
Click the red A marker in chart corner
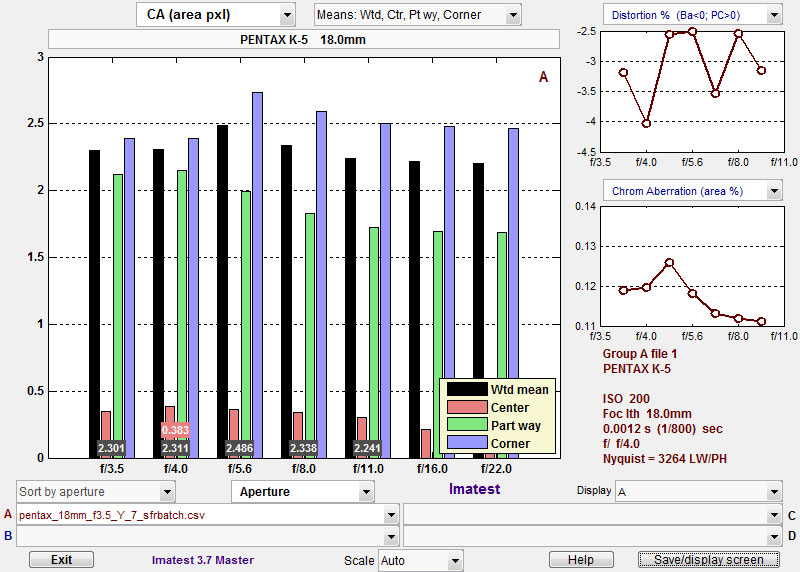[x=543, y=77]
